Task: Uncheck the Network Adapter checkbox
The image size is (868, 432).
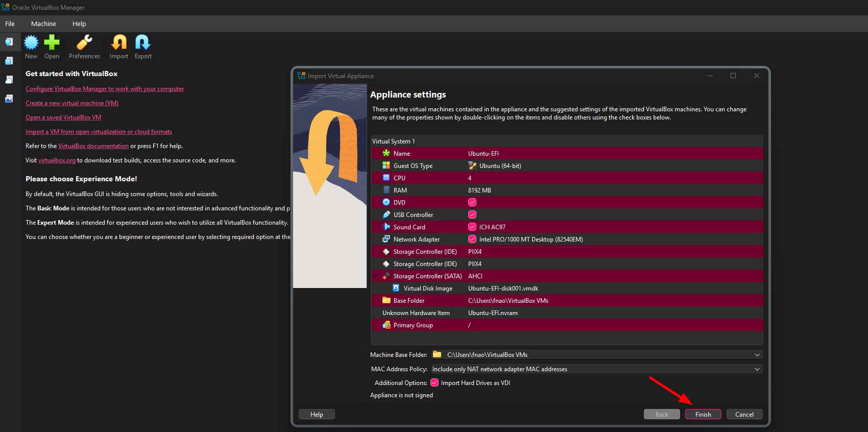Action: [x=472, y=239]
